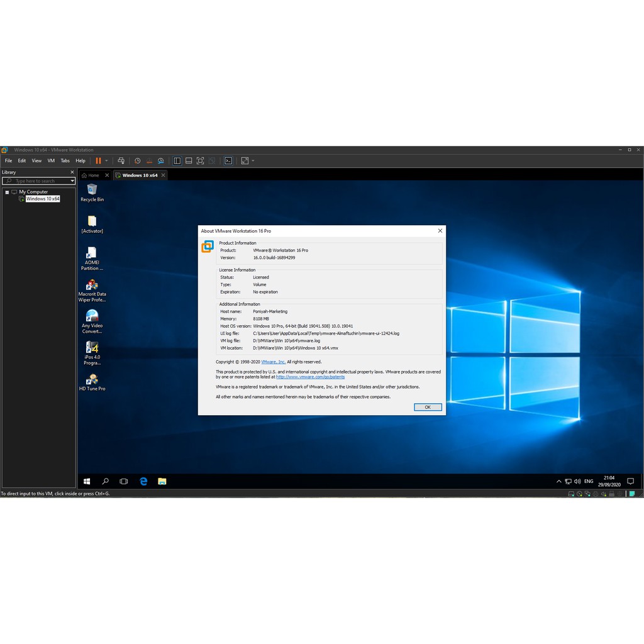The width and height of the screenshot is (644, 644).
Task: Toggle the thumbnail bar view button
Action: click(x=189, y=161)
